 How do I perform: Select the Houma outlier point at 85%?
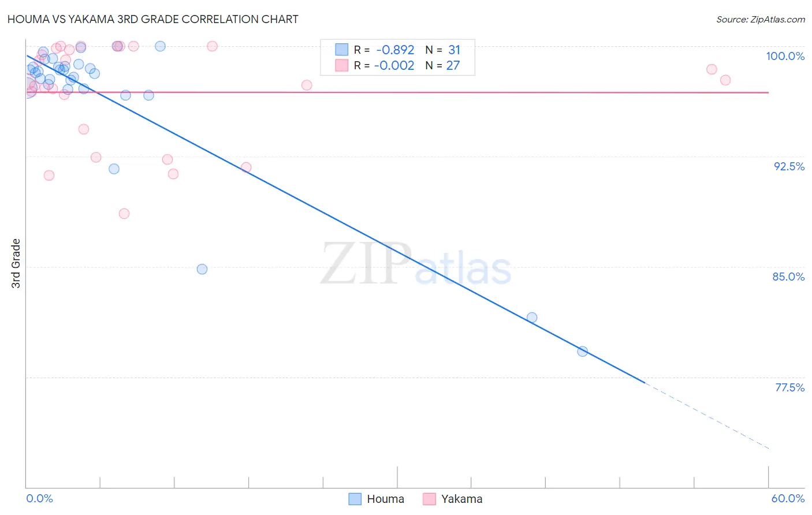[202, 269]
